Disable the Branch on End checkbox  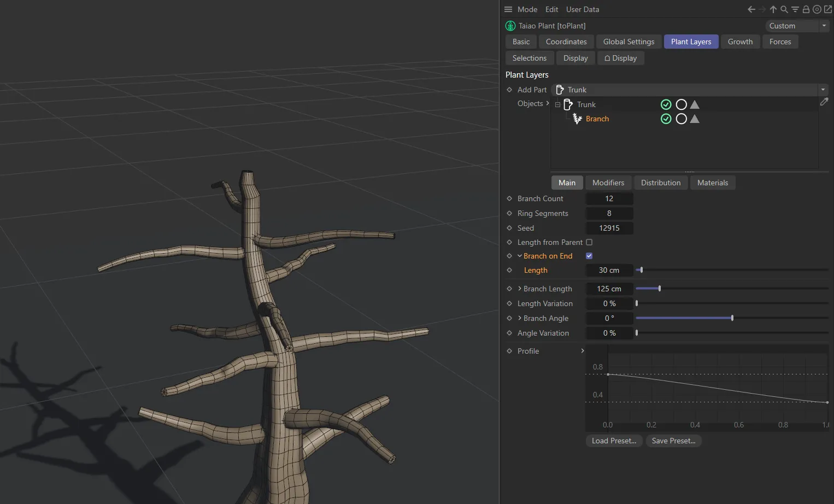point(589,255)
